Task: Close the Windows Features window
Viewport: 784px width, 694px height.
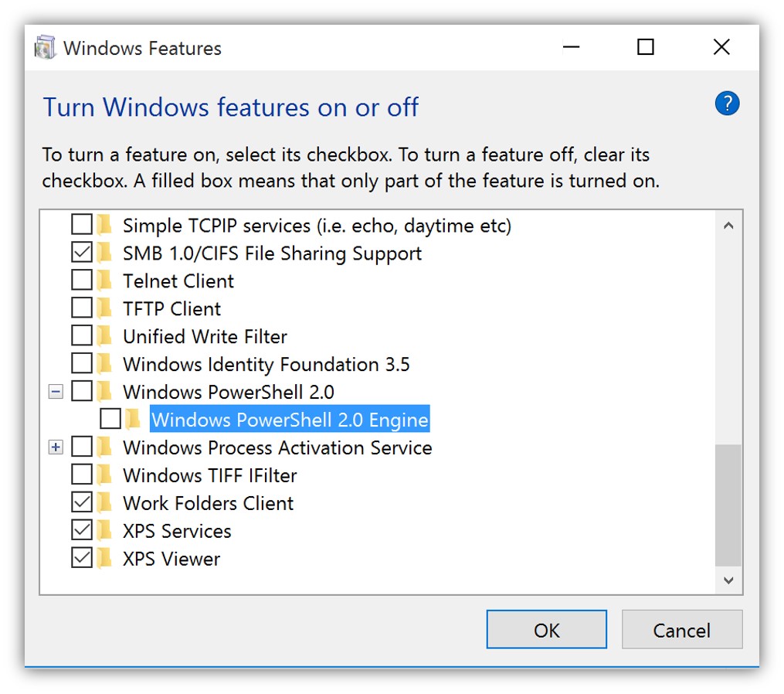Action: pyautogui.click(x=721, y=47)
